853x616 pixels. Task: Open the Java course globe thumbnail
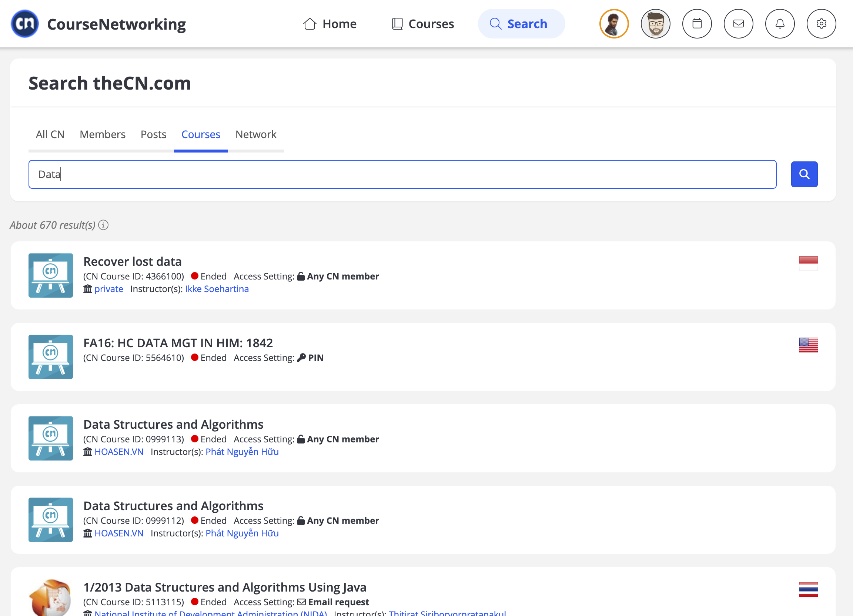[51, 597]
